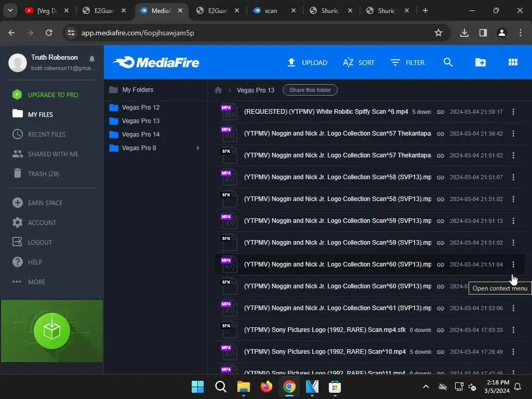Open context menu for Scan^60 dated 21:51:04

point(513,264)
